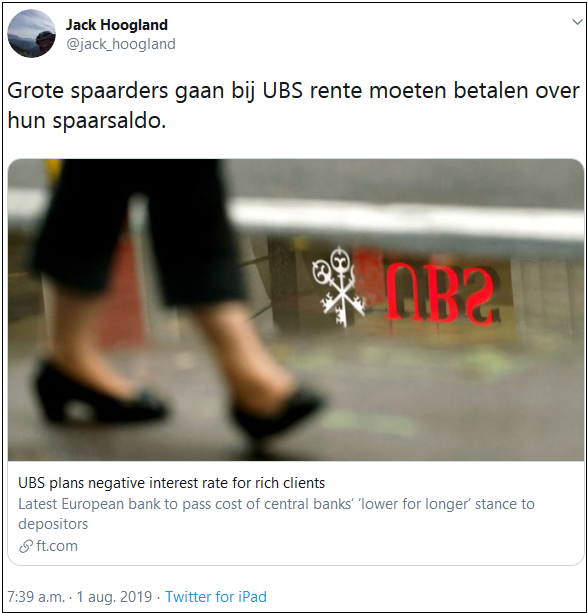Click the 1 aug. 2019 date
588x613 pixels.
(114, 597)
